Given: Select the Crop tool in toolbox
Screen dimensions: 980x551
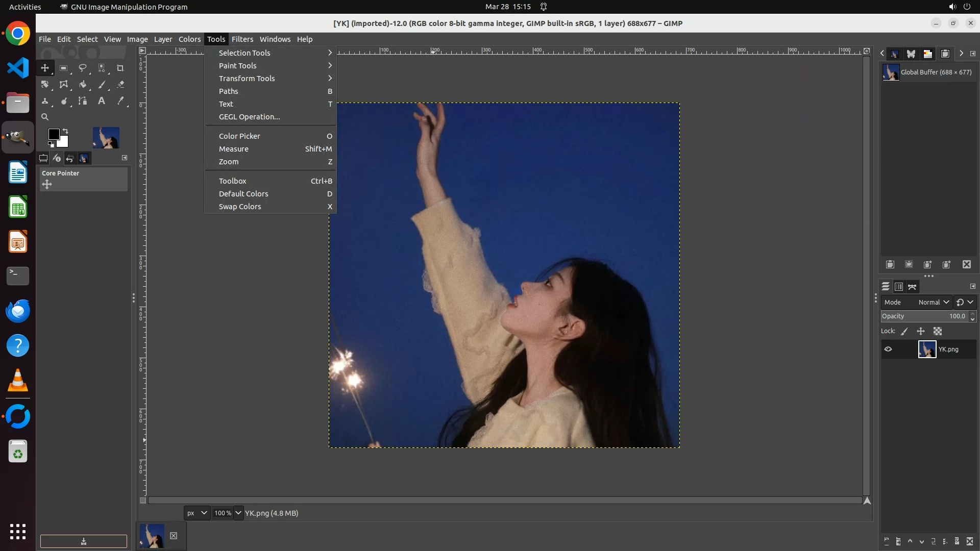Looking at the screenshot, I should [120, 68].
